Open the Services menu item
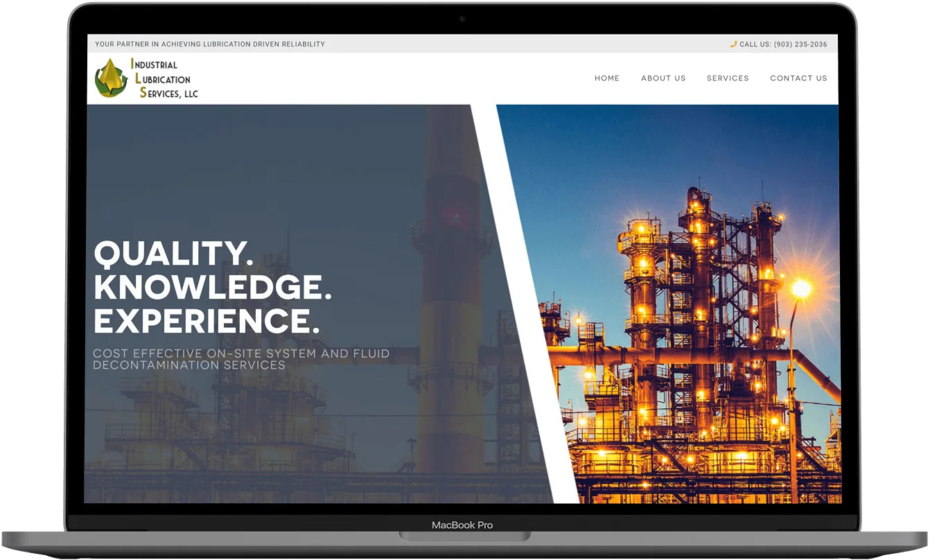The height and width of the screenshot is (560, 930). pos(728,78)
